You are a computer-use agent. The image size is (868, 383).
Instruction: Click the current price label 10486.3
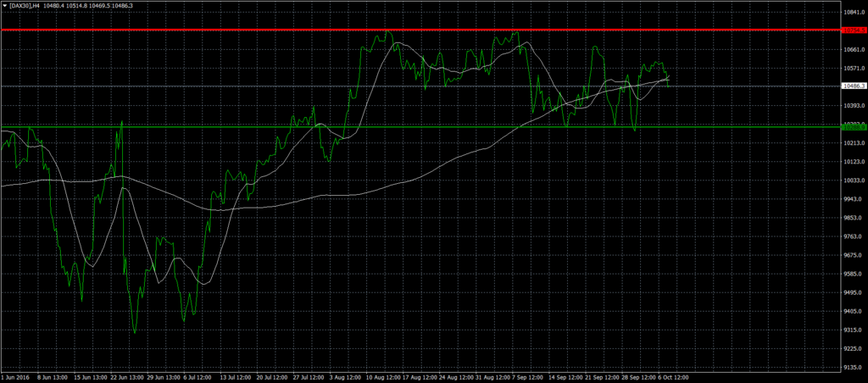click(x=853, y=86)
